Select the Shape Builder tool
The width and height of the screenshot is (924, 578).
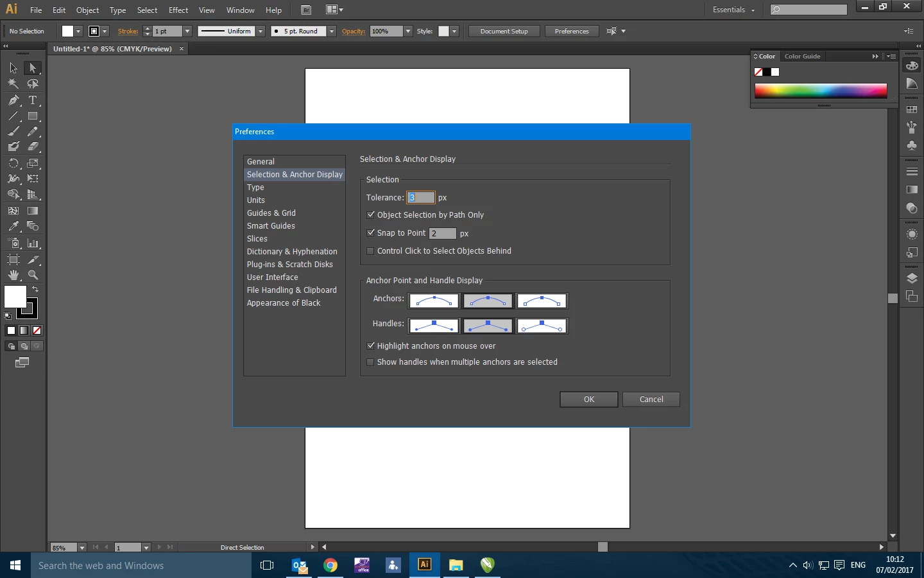click(13, 195)
